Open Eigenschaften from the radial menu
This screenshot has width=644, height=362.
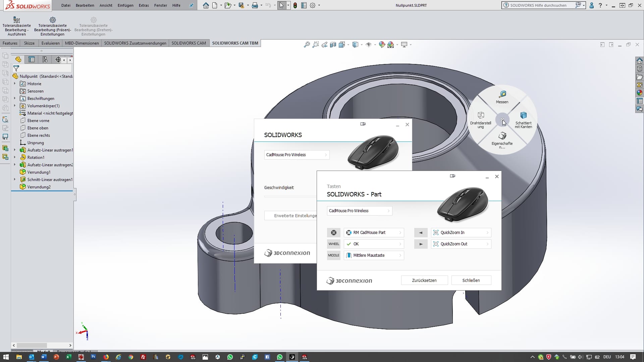[x=502, y=140]
